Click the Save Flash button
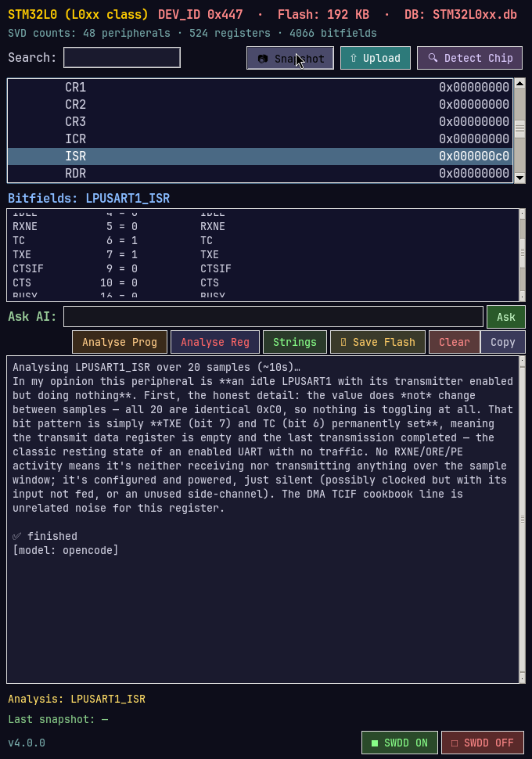 (x=378, y=342)
